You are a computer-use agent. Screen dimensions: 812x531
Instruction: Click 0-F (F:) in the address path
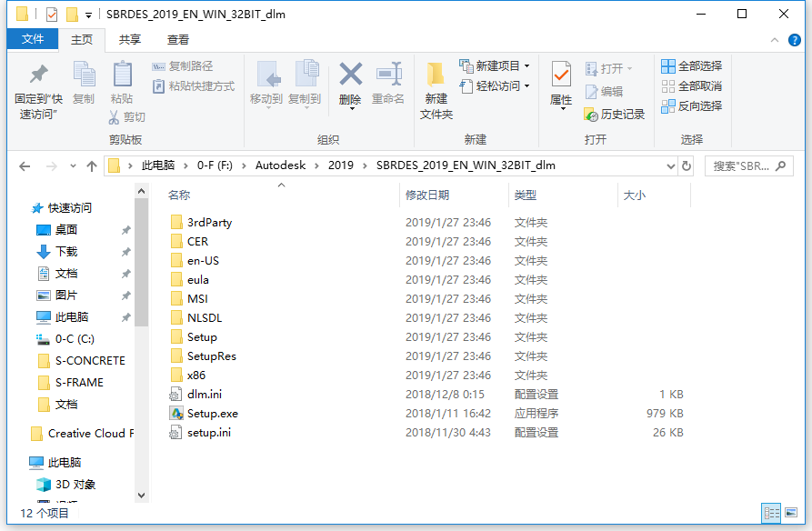tap(215, 165)
